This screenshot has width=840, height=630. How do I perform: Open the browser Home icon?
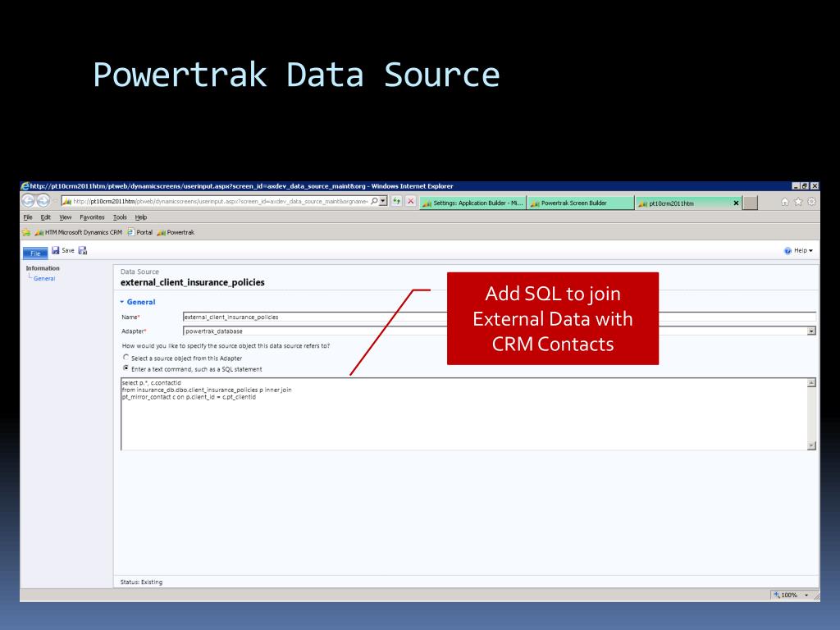click(785, 202)
